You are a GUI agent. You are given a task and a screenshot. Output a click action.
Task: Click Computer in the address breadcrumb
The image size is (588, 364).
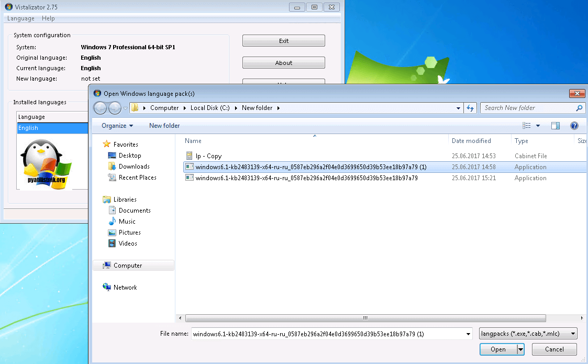click(164, 108)
